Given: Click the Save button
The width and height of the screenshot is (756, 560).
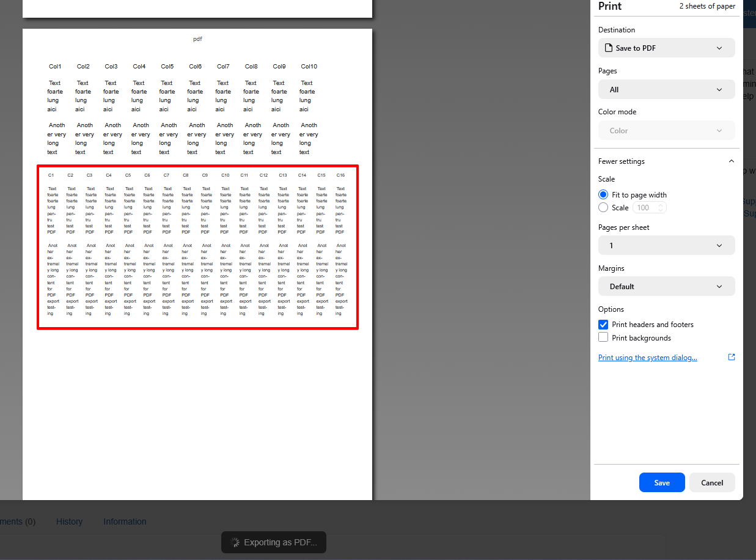Looking at the screenshot, I should click(x=662, y=482).
